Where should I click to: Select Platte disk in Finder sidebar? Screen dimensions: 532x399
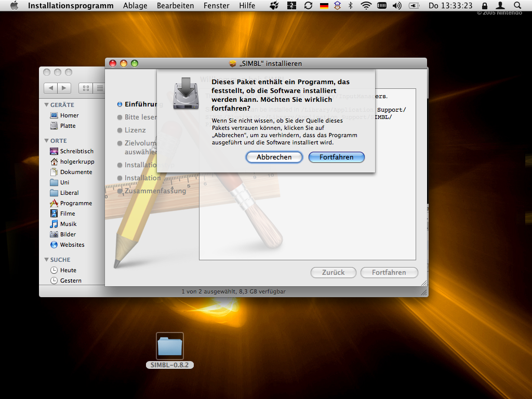pos(63,126)
